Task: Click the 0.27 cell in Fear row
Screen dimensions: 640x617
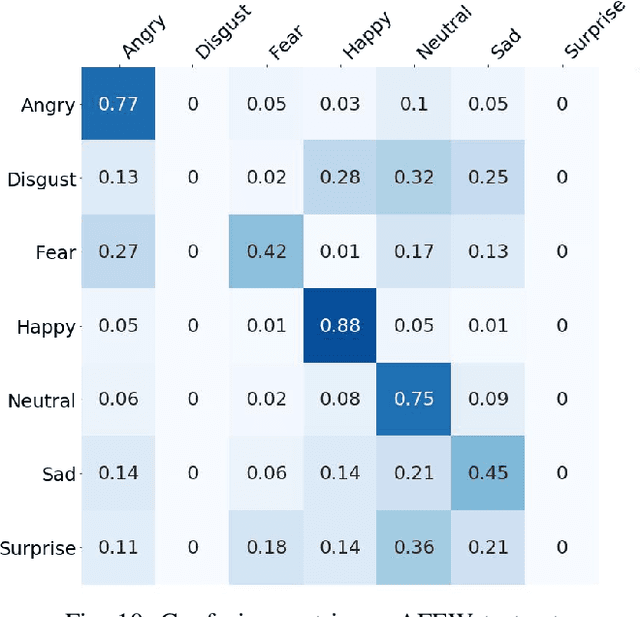Action: pyautogui.click(x=118, y=252)
